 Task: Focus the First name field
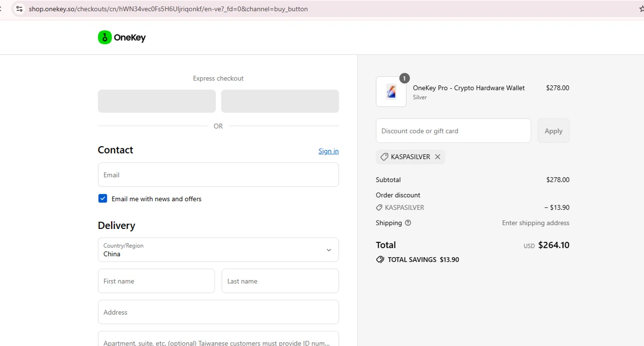[x=156, y=281]
